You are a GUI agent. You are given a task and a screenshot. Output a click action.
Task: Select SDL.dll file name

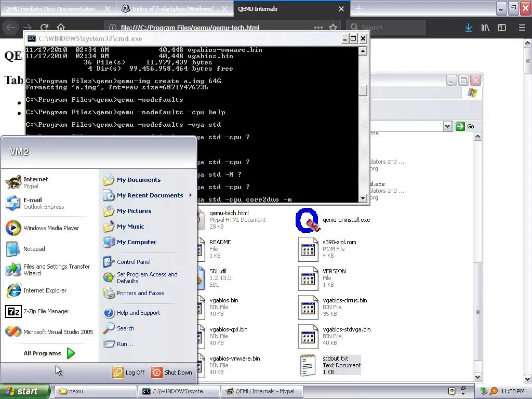(218, 271)
